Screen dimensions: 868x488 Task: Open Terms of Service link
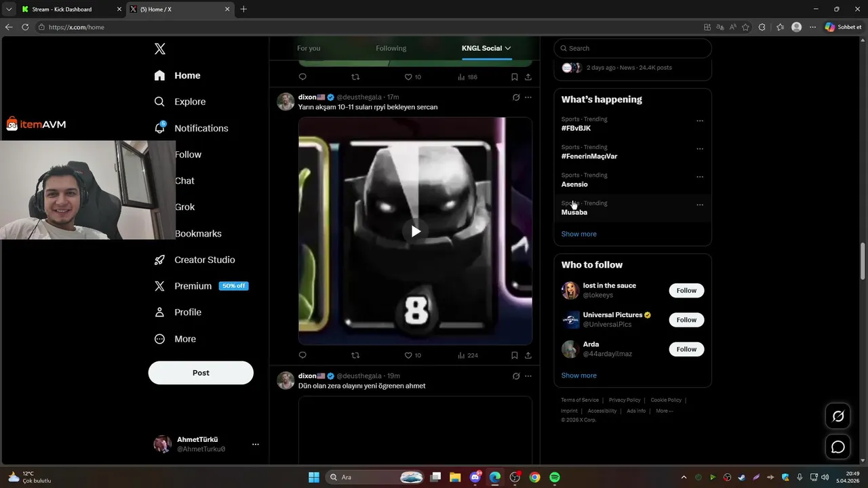pyautogui.click(x=580, y=400)
